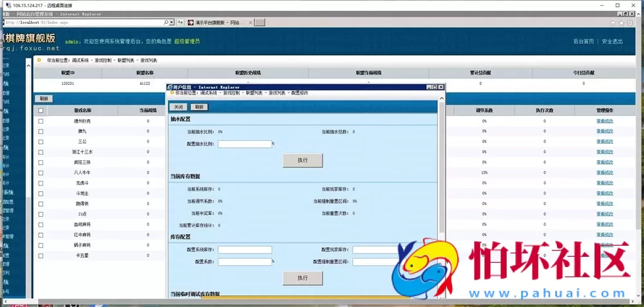The width and height of the screenshot is (644, 307).
Task: Click 刷新 button in the 用户信息 popup
Action: (x=199, y=107)
